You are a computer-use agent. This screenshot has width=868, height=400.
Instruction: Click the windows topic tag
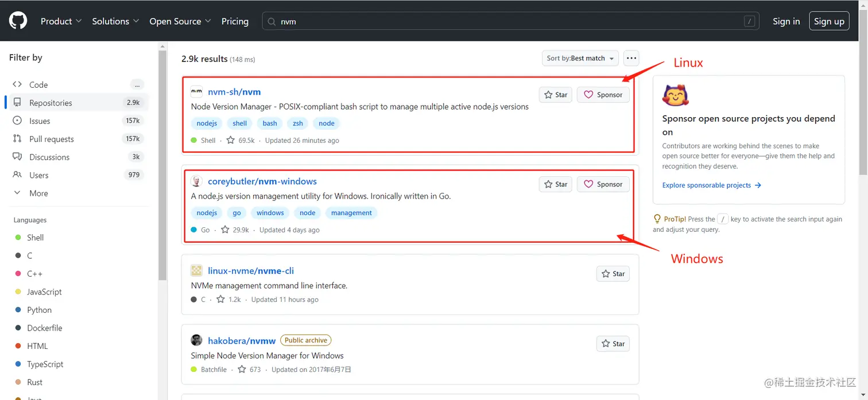pyautogui.click(x=270, y=213)
